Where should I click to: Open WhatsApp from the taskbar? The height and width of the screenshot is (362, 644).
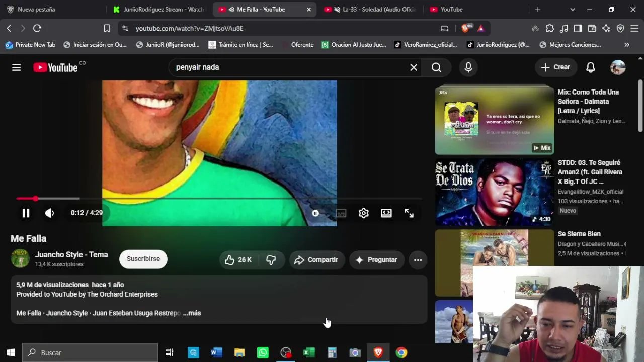(x=263, y=353)
